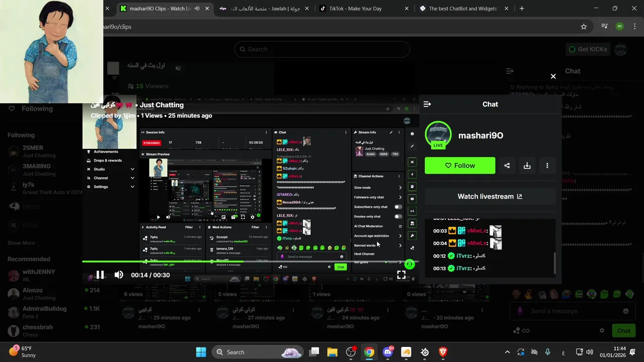Open Chrome three-dot menu

[634, 27]
